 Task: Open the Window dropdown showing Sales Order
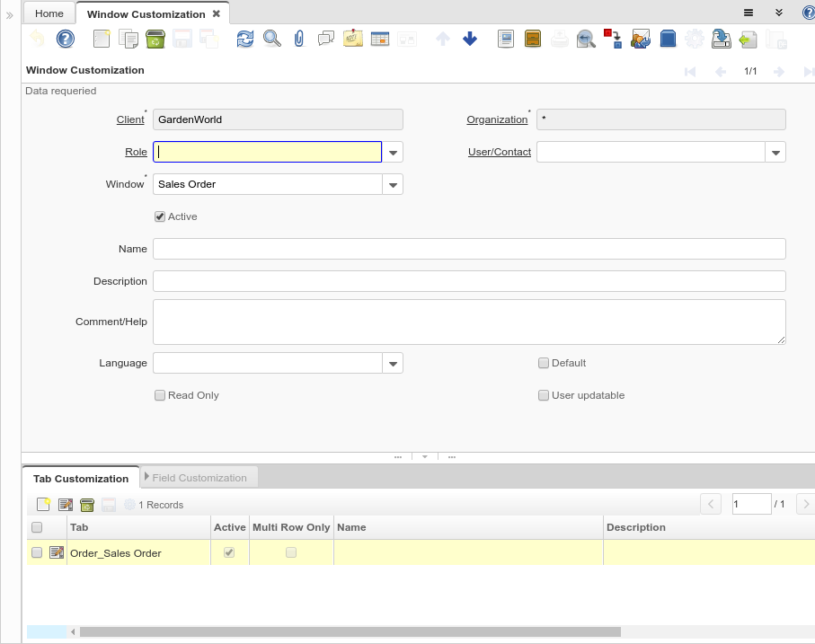pyautogui.click(x=393, y=185)
